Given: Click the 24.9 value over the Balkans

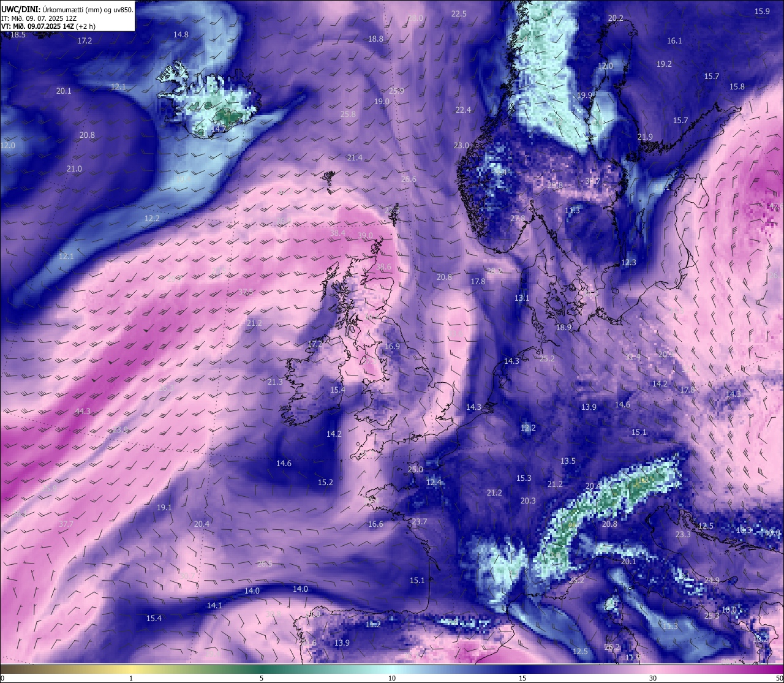Looking at the screenshot, I should click(x=712, y=581).
